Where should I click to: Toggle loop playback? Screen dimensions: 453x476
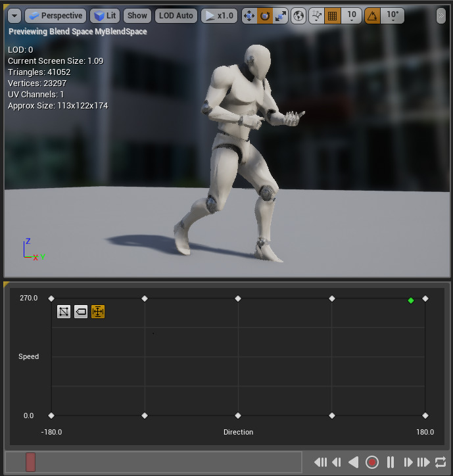441,462
